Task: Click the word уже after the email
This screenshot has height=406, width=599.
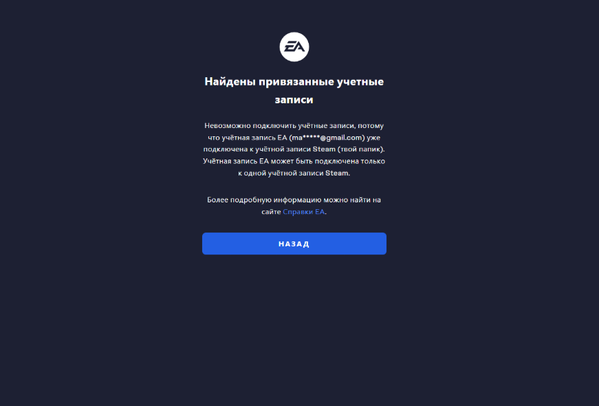Action: (x=374, y=137)
